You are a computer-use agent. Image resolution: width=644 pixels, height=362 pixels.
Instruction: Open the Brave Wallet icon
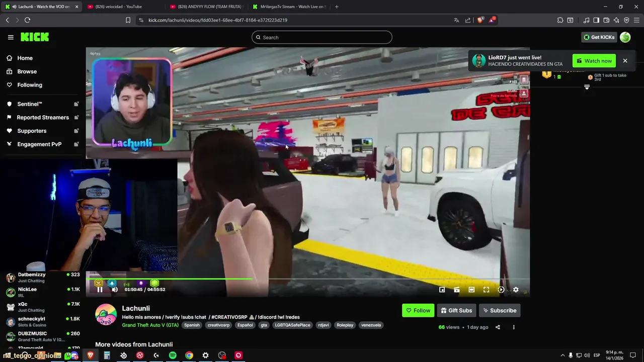pyautogui.click(x=606, y=20)
